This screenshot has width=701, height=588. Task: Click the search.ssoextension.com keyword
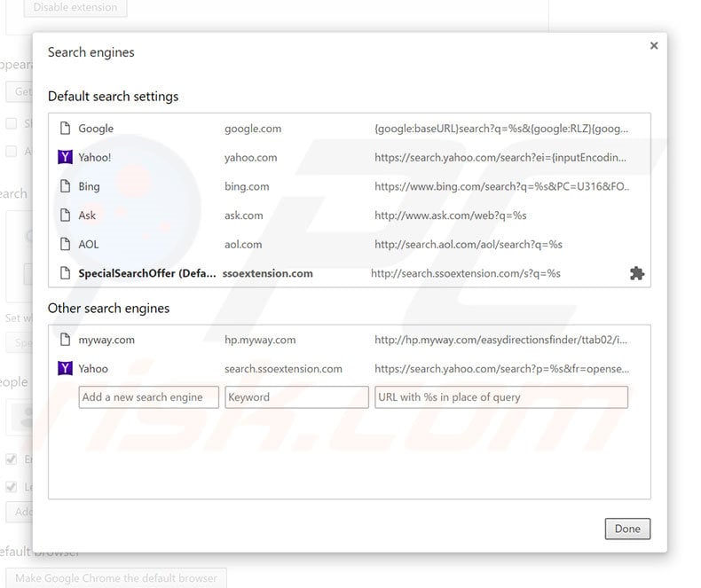tap(283, 369)
